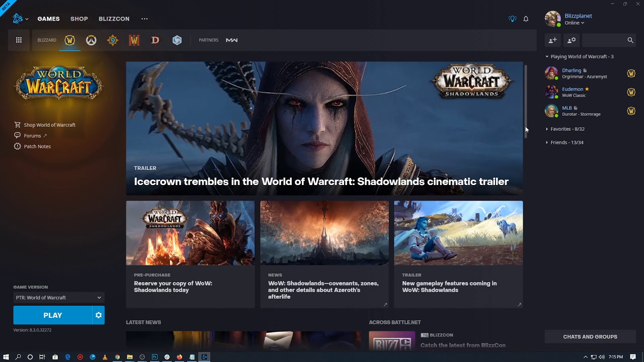Open the Battle.net logo menu
Image resolution: width=644 pixels, height=362 pixels.
pos(20,19)
